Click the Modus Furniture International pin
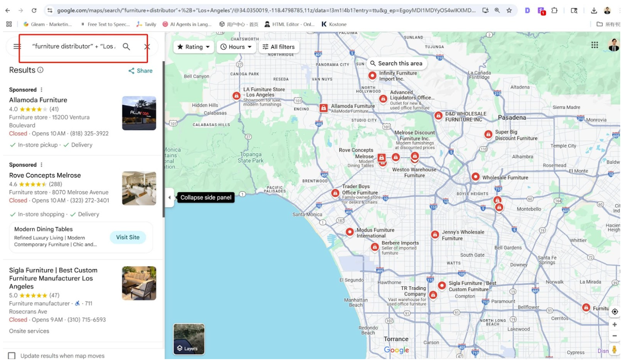The image size is (624, 364). click(x=349, y=232)
